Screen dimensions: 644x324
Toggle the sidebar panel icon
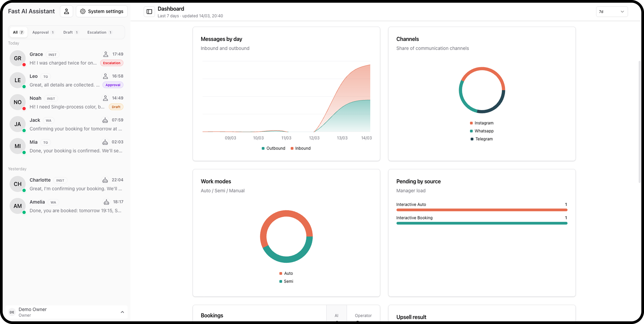click(x=149, y=11)
